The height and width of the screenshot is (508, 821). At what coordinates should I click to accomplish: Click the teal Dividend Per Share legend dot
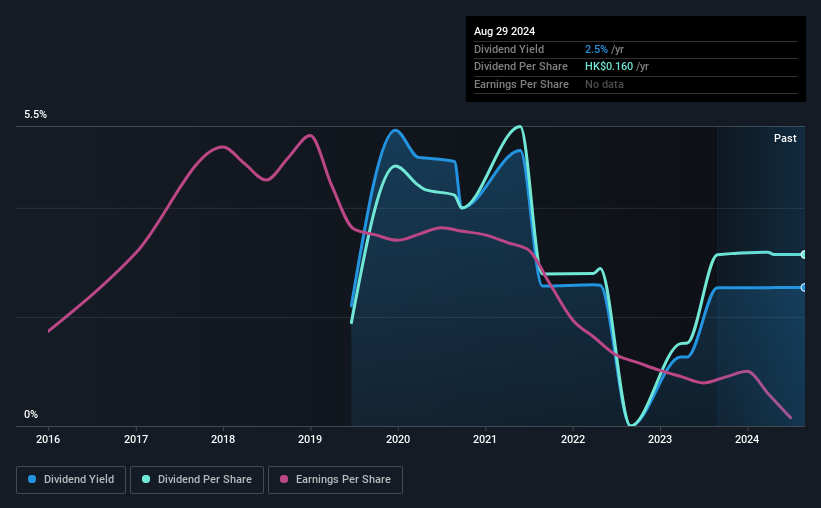146,479
